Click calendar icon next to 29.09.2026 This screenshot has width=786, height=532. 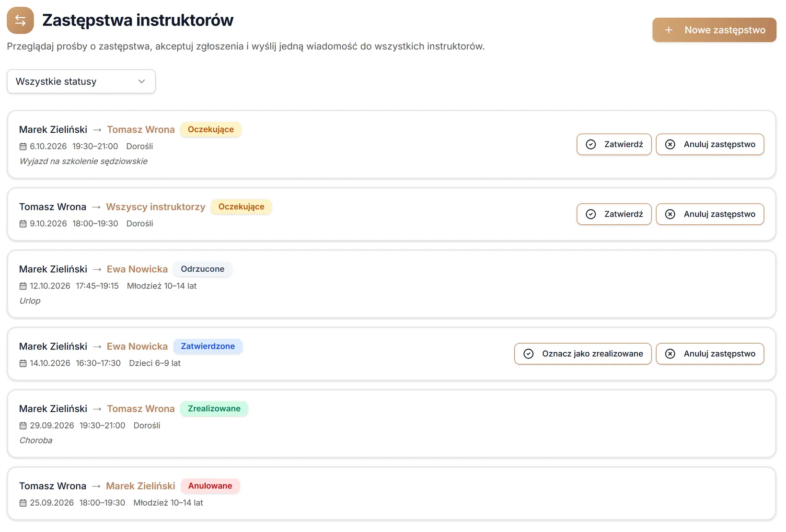(23, 426)
